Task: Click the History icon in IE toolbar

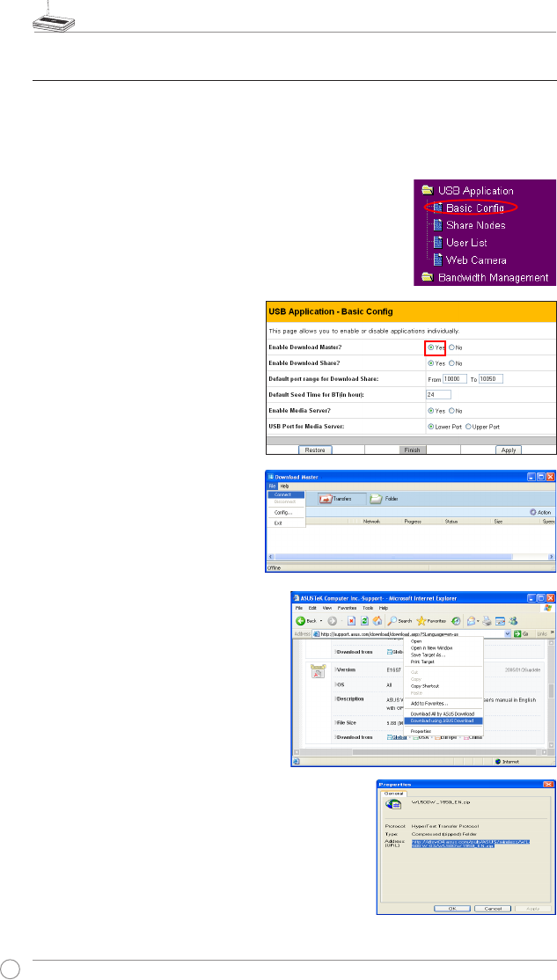Action: click(x=457, y=620)
